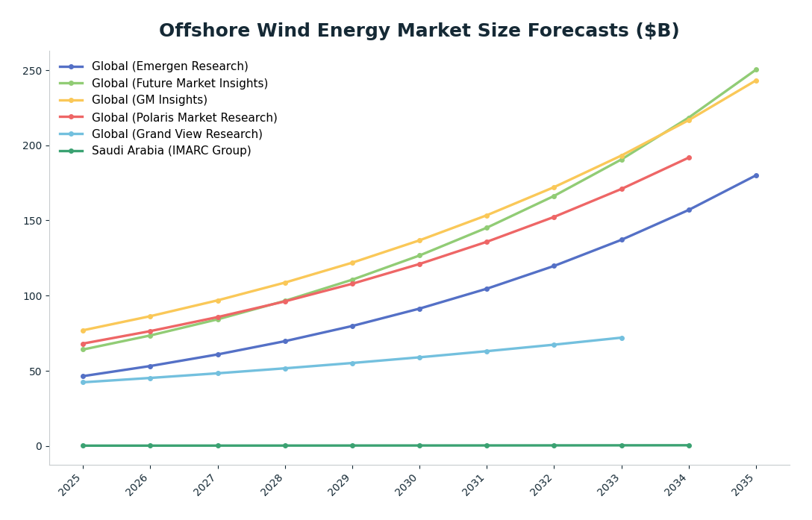Click the y-axis label 100
The height and width of the screenshot is (520, 812).
click(x=32, y=296)
